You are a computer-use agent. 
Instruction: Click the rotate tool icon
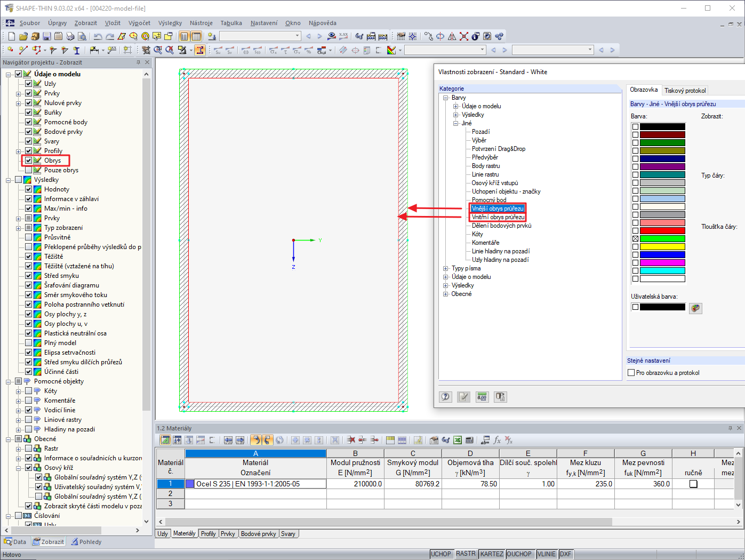pos(440,36)
